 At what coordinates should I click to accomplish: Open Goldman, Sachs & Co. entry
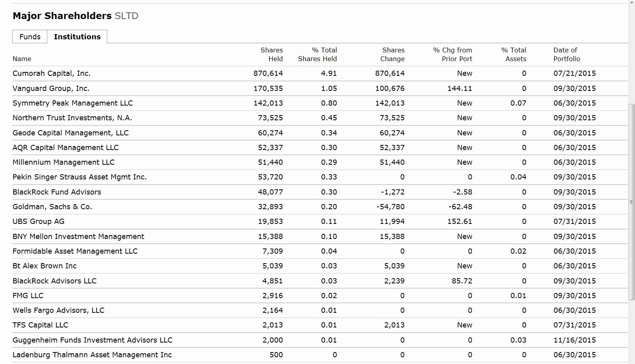(x=52, y=207)
